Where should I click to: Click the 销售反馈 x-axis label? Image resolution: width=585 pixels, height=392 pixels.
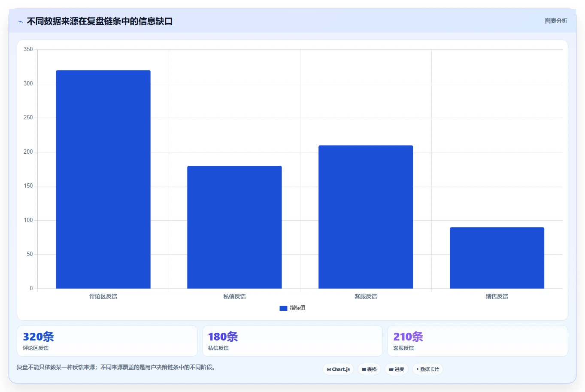pos(497,296)
